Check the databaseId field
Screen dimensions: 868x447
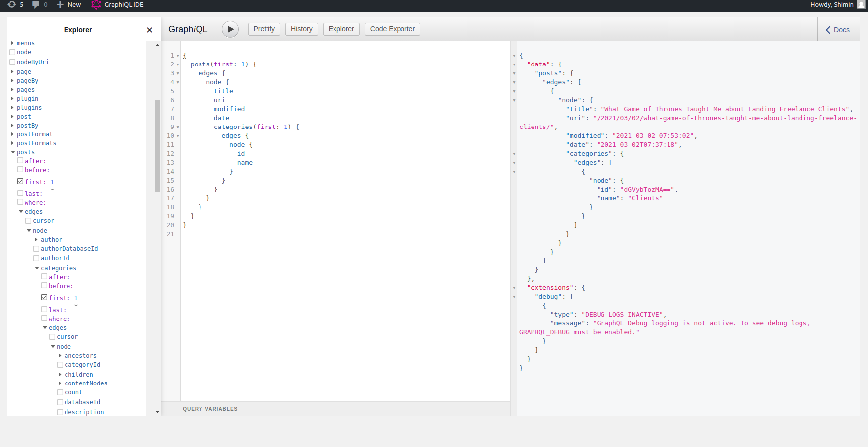point(60,402)
